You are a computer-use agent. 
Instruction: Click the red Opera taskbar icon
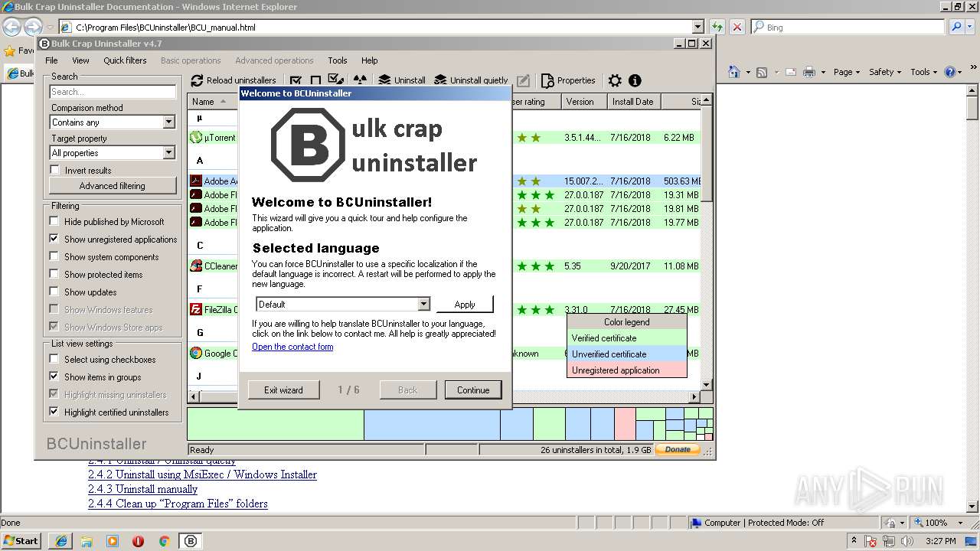[138, 541]
